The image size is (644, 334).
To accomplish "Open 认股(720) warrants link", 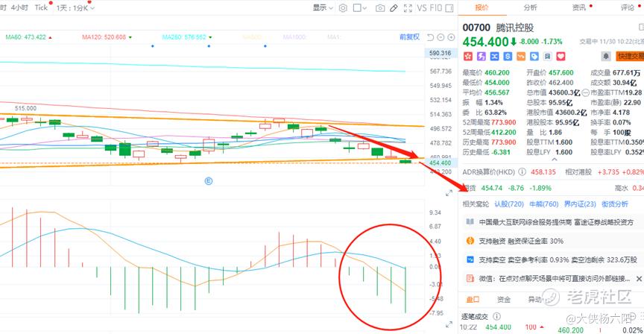I will pyautogui.click(x=509, y=204).
